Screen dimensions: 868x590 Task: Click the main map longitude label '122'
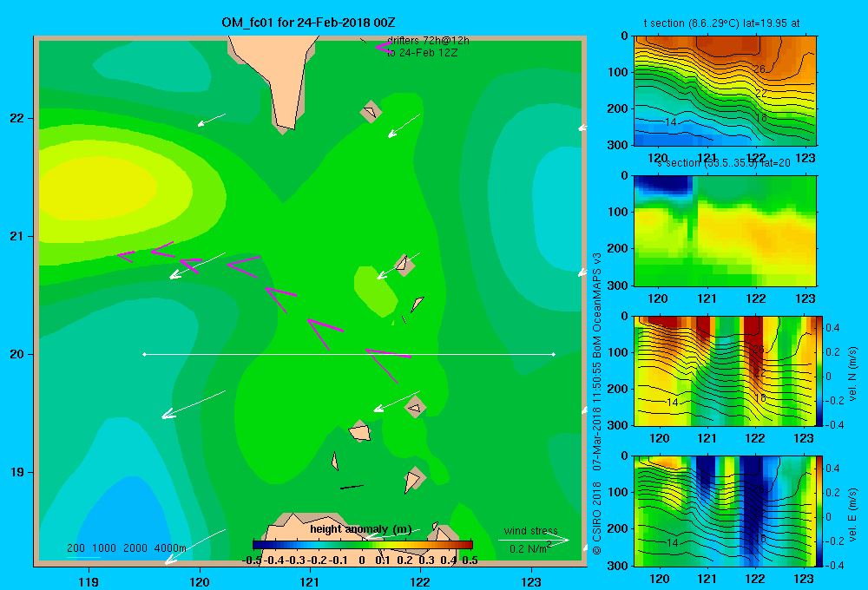click(x=420, y=581)
